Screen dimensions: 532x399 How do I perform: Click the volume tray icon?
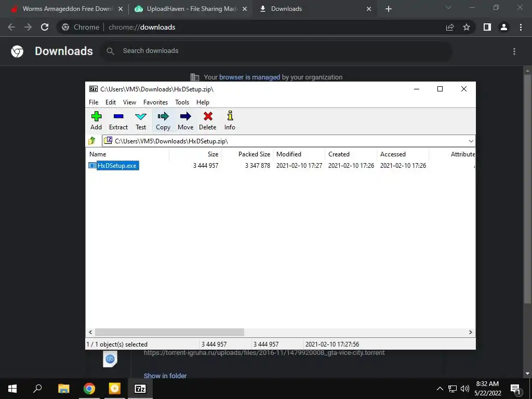[x=465, y=389]
